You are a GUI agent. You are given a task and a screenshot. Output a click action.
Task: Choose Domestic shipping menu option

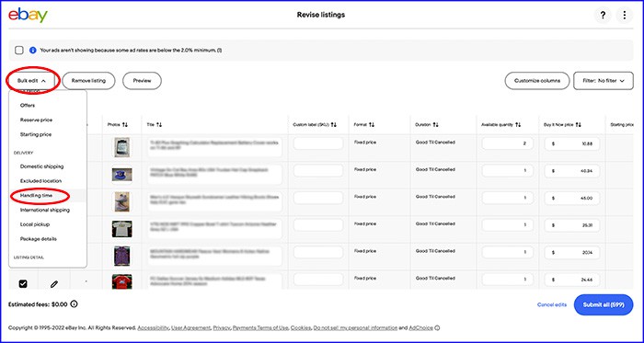coord(42,166)
